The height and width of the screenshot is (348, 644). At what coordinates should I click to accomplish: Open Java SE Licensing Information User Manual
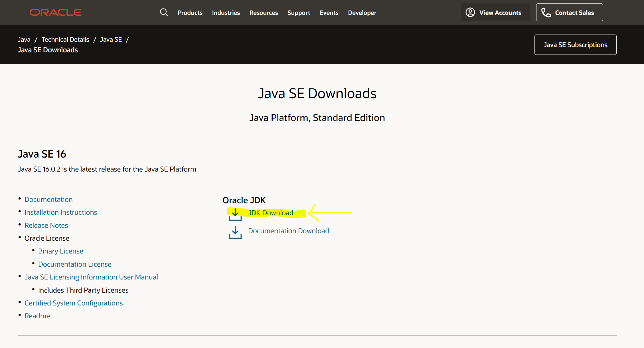91,277
